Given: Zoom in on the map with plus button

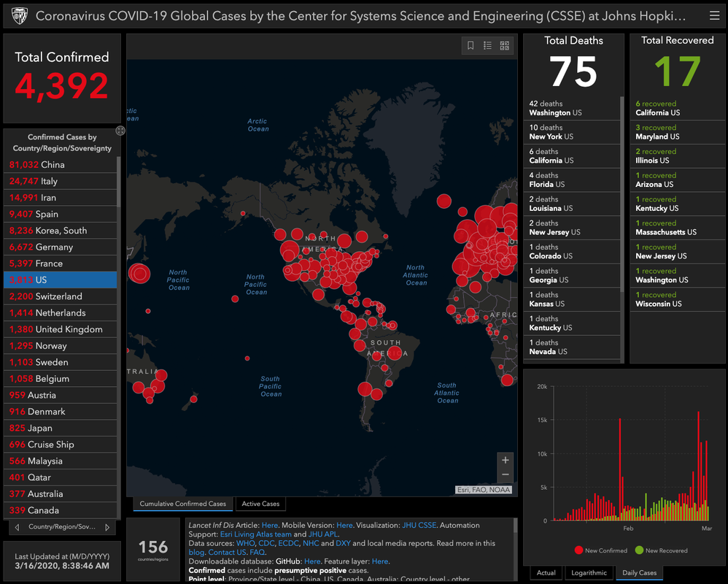Looking at the screenshot, I should coord(505,460).
